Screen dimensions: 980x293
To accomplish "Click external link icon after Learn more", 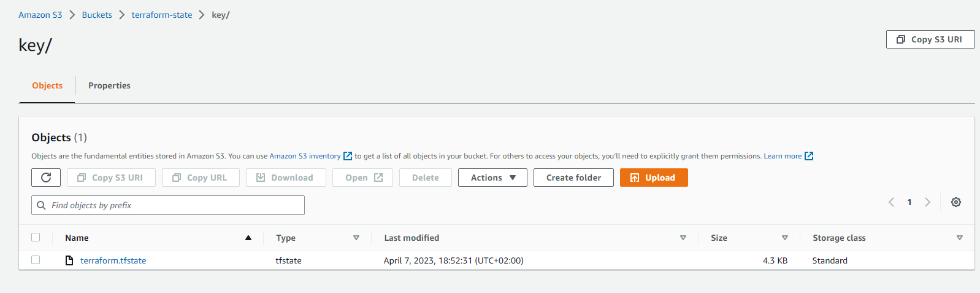I will [x=809, y=156].
